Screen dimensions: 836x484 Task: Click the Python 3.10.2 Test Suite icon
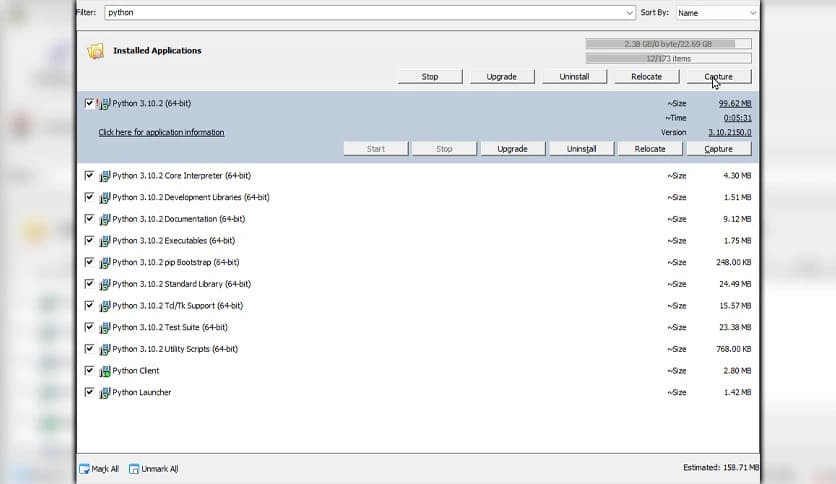point(104,328)
